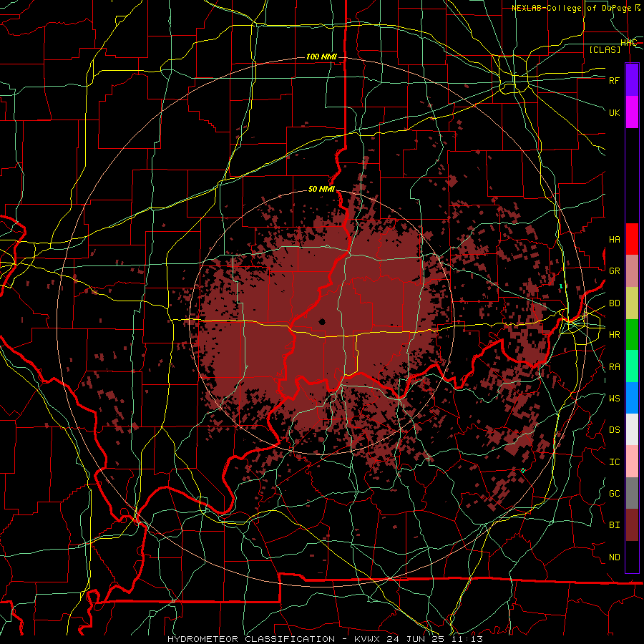
Task: Click the HYDROMETEOR CLASSIFICATION KVWX title text
Action: [x=326, y=639]
